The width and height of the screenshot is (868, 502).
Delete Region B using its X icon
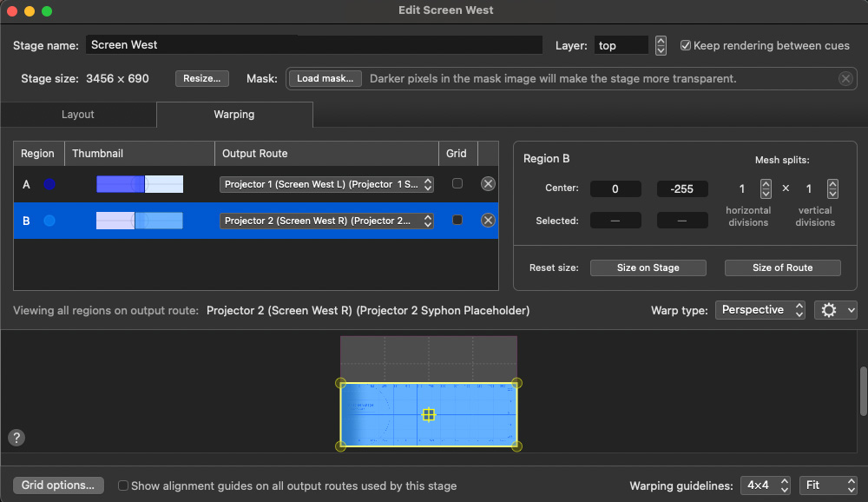[x=488, y=220]
